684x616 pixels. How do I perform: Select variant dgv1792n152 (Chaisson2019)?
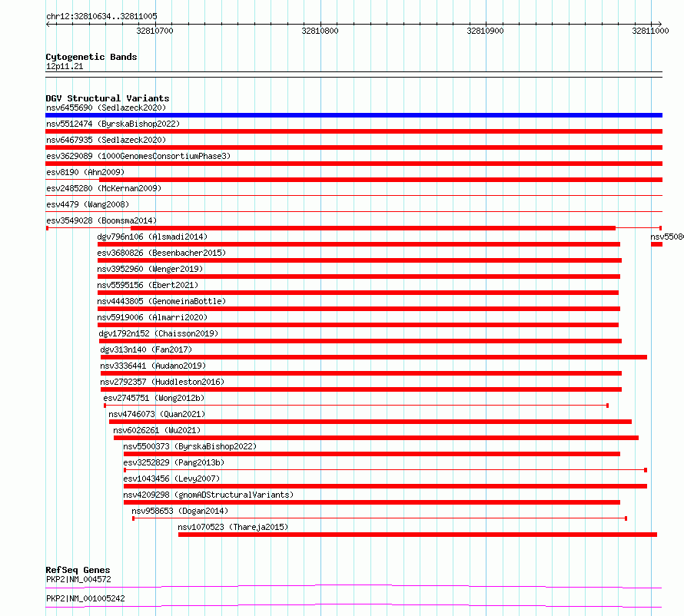pyautogui.click(x=158, y=333)
